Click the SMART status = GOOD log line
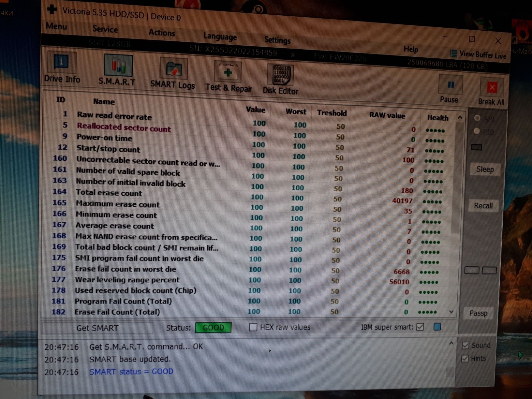The height and width of the screenshot is (399, 532). pyautogui.click(x=131, y=372)
